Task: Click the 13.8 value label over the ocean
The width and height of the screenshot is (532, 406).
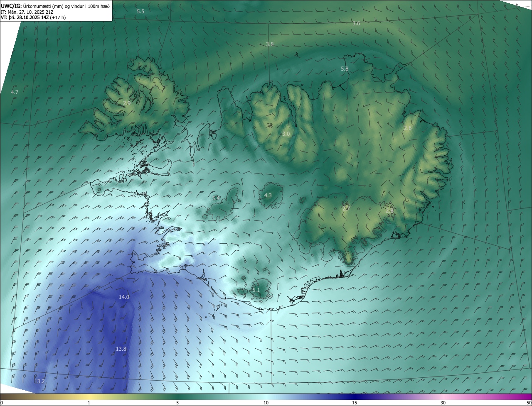Action: pos(121,349)
